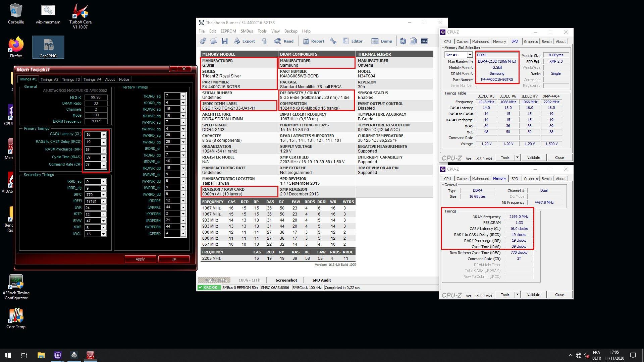Open the SMBus menu

tap(247, 31)
